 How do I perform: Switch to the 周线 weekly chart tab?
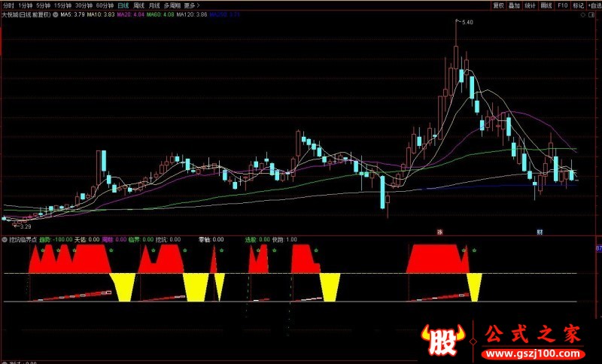point(138,5)
